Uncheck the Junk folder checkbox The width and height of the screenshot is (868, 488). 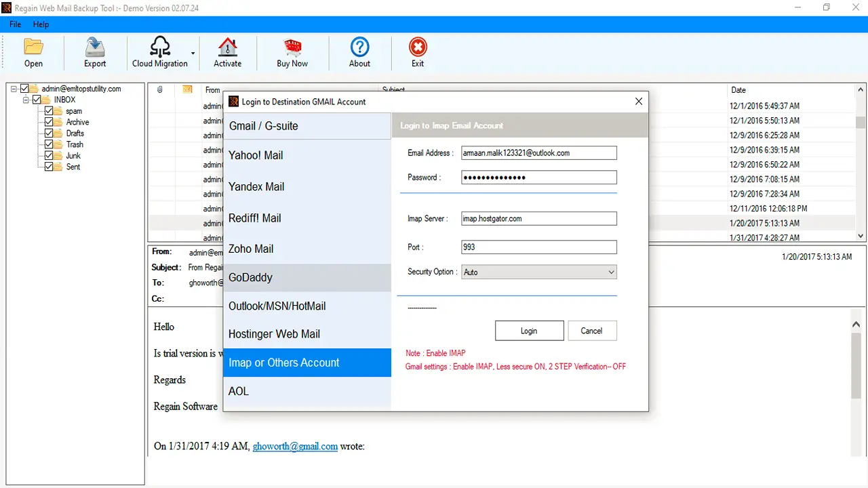(48, 156)
